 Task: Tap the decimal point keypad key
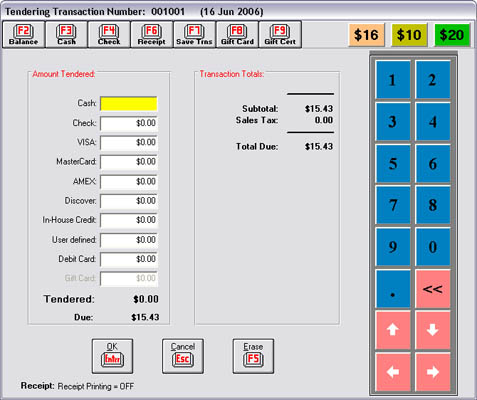[x=393, y=289]
